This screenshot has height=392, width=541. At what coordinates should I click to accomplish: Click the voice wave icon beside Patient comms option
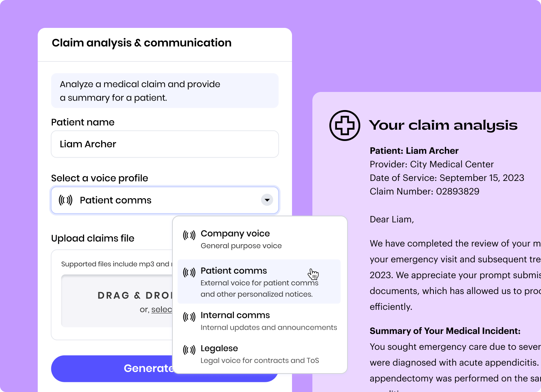point(189,272)
